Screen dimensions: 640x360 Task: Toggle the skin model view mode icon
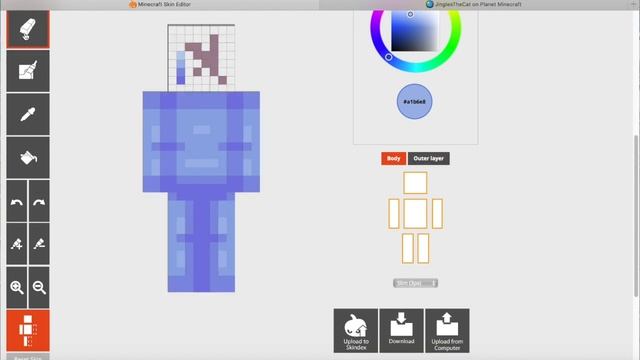click(28, 331)
